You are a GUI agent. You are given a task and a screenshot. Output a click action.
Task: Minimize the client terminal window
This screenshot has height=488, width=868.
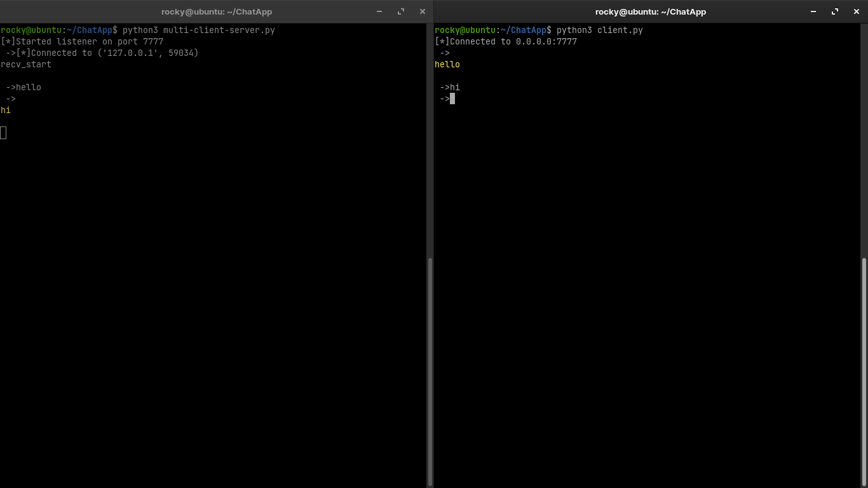[x=812, y=11]
